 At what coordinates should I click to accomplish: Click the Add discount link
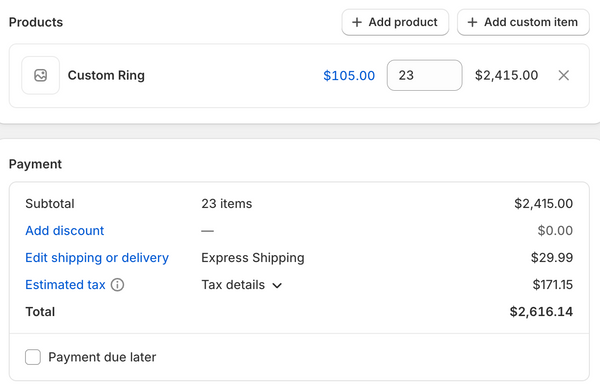(x=65, y=230)
